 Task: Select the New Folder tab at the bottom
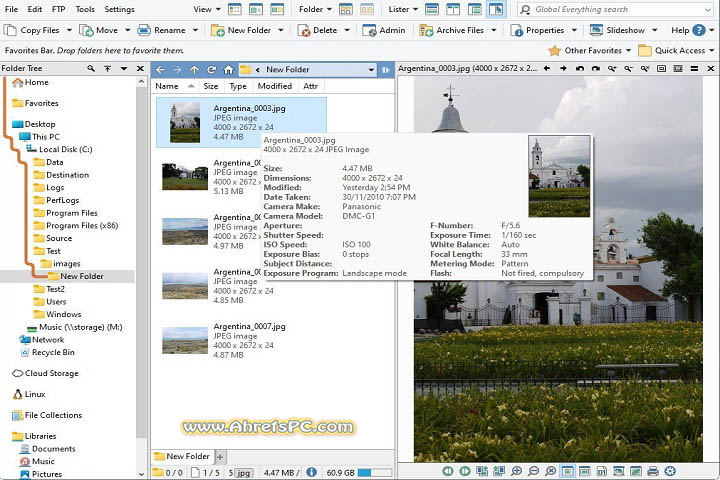(x=182, y=456)
